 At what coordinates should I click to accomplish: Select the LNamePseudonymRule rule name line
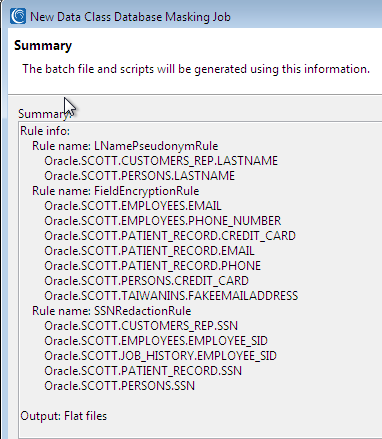click(x=125, y=146)
